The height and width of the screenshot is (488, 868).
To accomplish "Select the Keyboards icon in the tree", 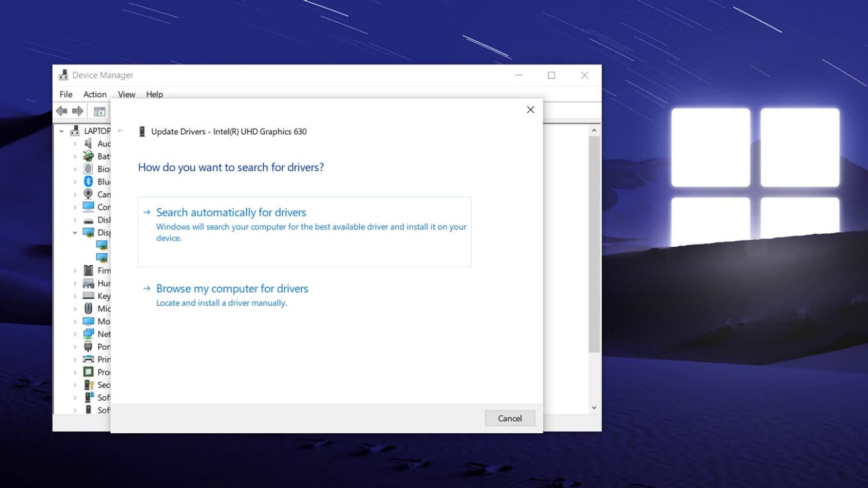I will coord(88,296).
